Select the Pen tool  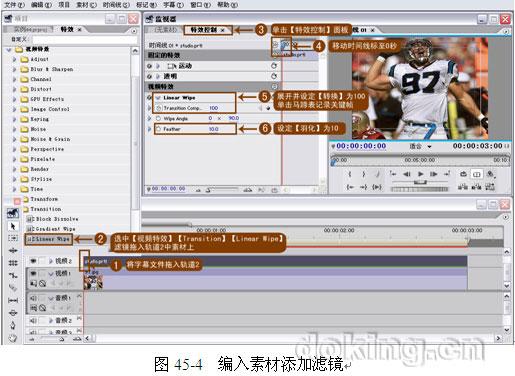click(x=13, y=325)
